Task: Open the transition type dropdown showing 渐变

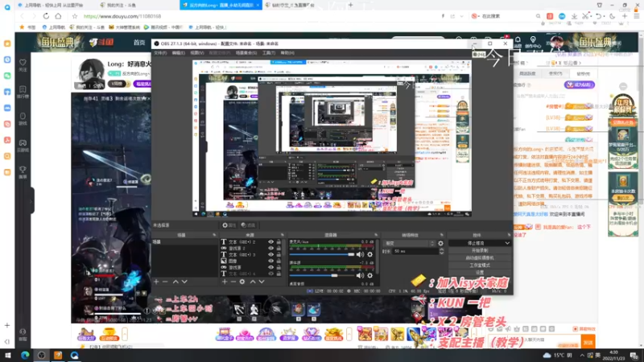Action: (409, 244)
